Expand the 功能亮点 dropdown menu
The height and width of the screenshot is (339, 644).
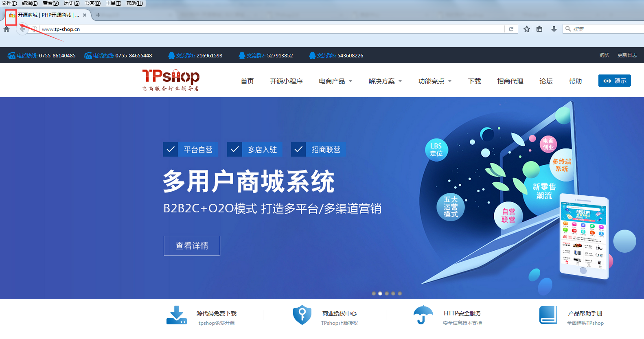click(x=435, y=81)
